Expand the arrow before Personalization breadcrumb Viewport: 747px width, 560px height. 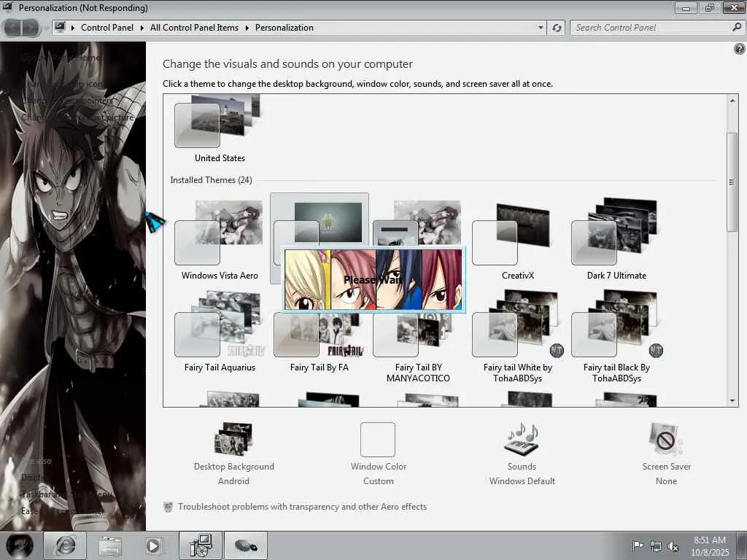(247, 28)
